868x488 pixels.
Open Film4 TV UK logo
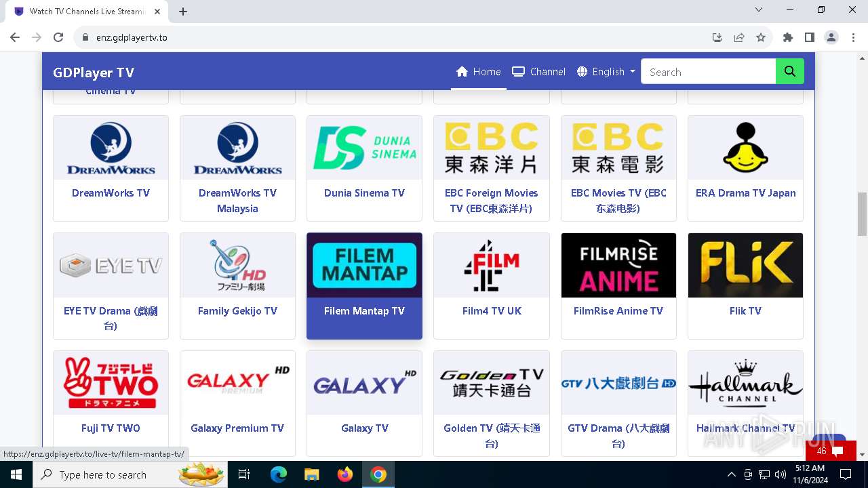tap(491, 265)
